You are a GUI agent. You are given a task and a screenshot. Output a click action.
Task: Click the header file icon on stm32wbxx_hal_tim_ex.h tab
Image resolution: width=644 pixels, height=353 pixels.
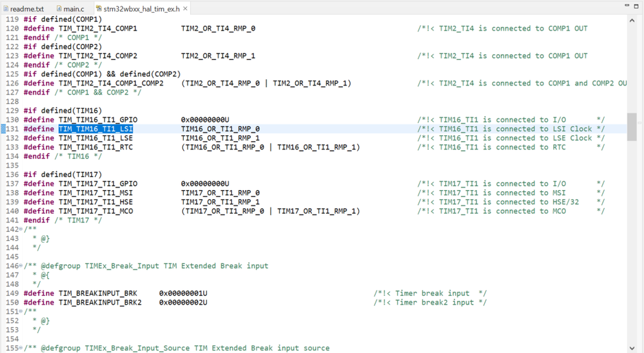coord(99,8)
